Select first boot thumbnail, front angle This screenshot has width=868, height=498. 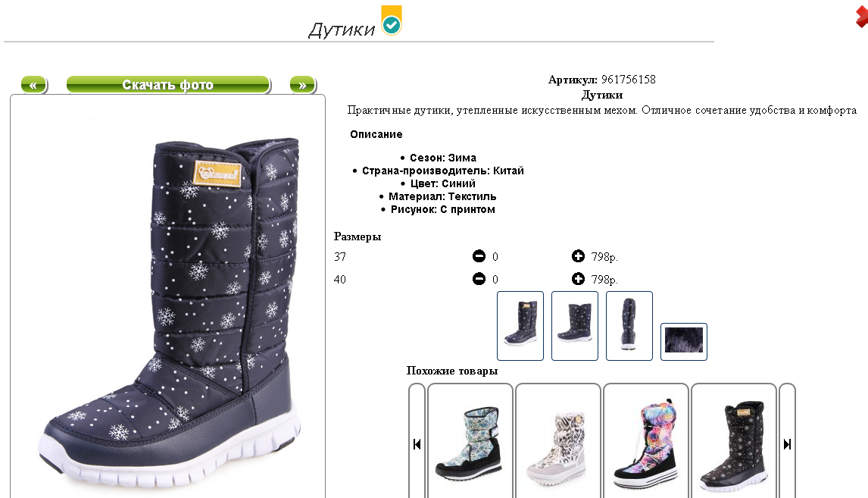[520, 326]
